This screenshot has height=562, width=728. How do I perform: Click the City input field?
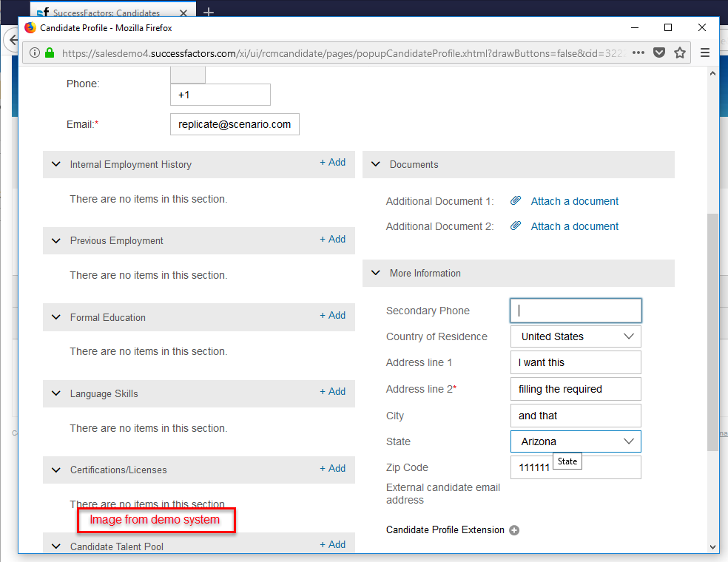[x=576, y=416]
